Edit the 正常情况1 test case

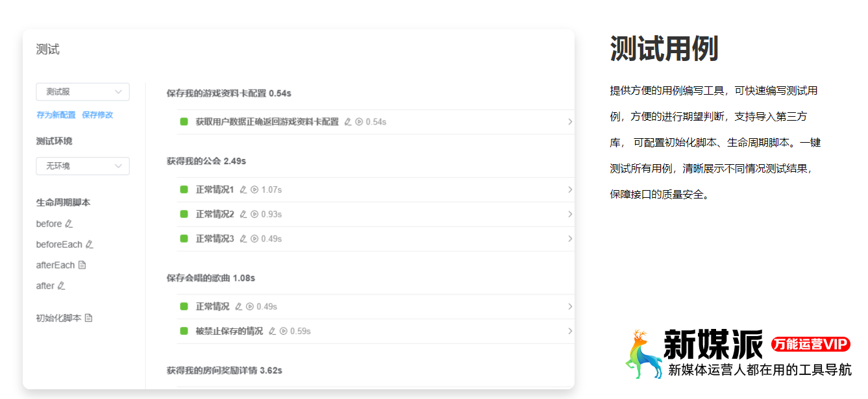pyautogui.click(x=243, y=190)
